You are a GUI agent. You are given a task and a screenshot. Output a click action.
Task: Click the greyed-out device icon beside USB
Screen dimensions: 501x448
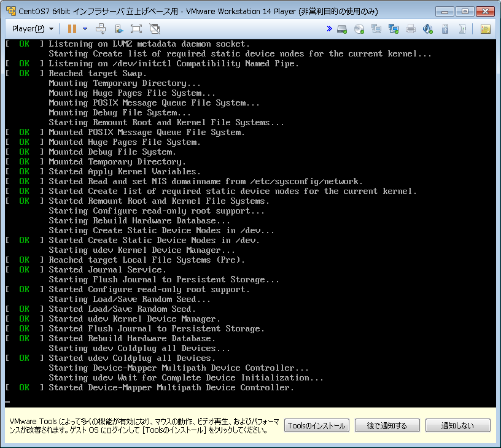pos(462,29)
